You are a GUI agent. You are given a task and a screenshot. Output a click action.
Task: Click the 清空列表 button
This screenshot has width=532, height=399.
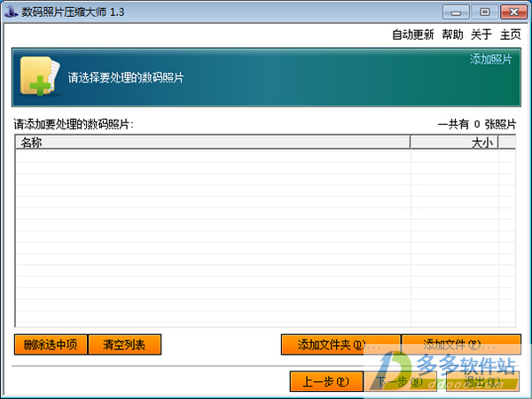[x=124, y=345]
